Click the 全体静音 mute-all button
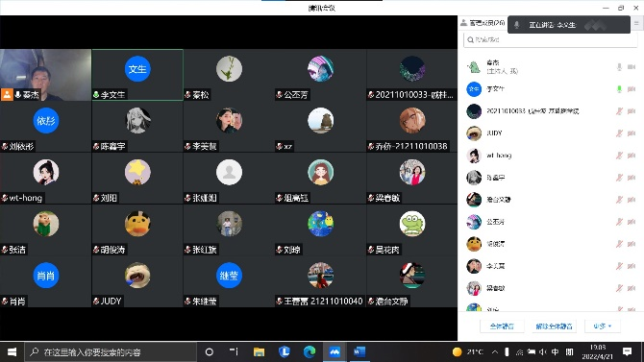The image size is (644, 362). [x=502, y=326]
